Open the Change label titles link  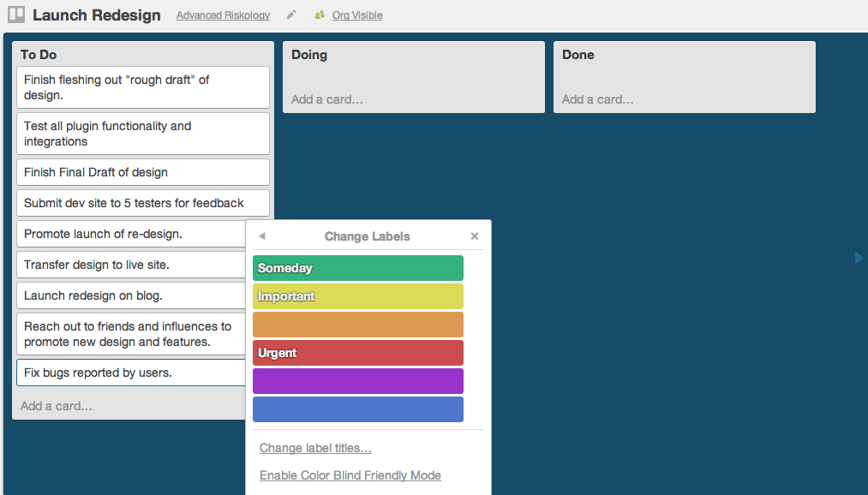click(315, 448)
